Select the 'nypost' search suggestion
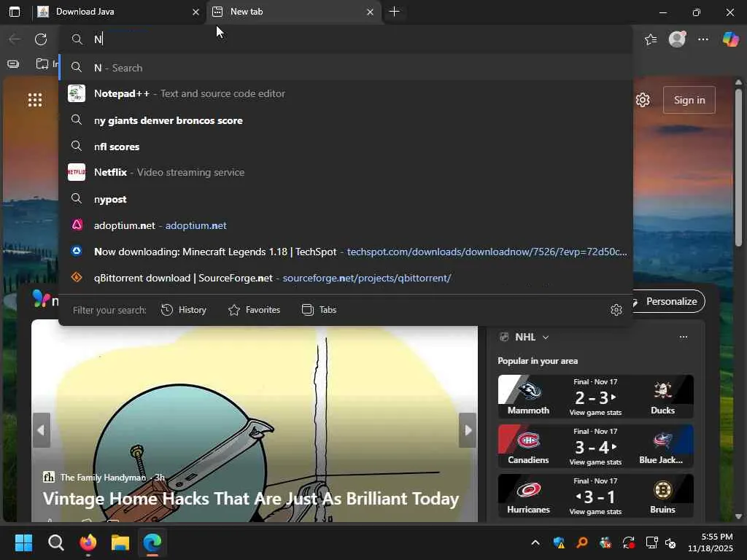This screenshot has height=560, width=747. click(346, 198)
